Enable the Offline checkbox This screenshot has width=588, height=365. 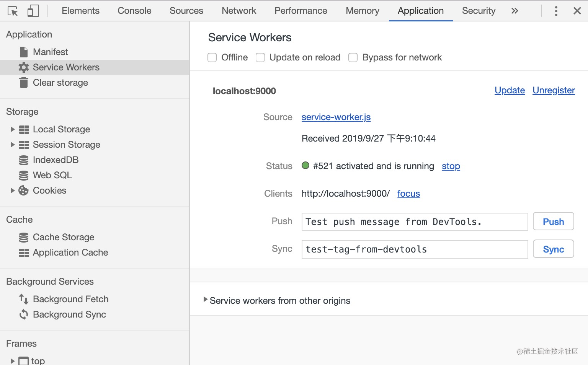click(x=212, y=57)
